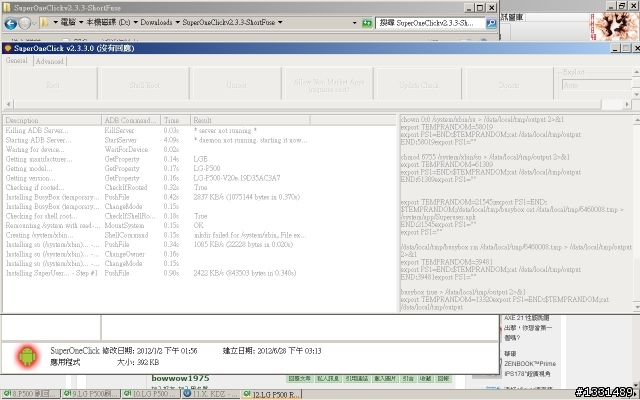
Task: Select the Getting manufacturer row
Action: coord(157,159)
